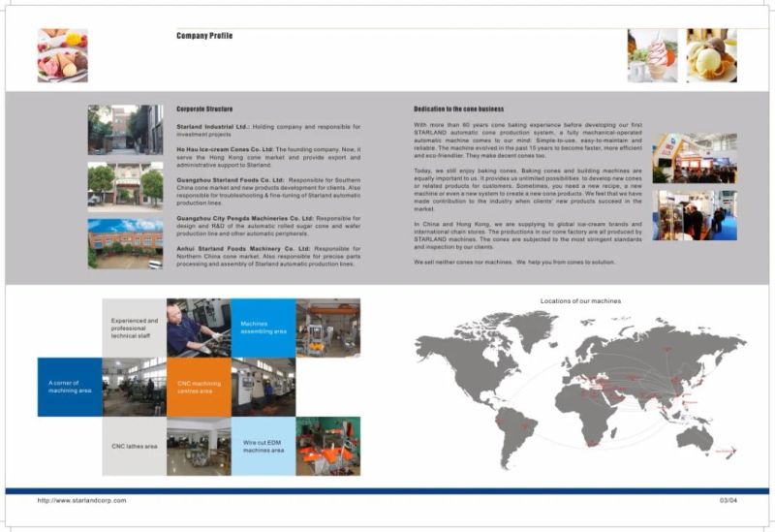Image resolution: width=775 pixels, height=532 pixels.
Task: Open the lower exhibition photo with blue carpet
Action: click(x=695, y=215)
